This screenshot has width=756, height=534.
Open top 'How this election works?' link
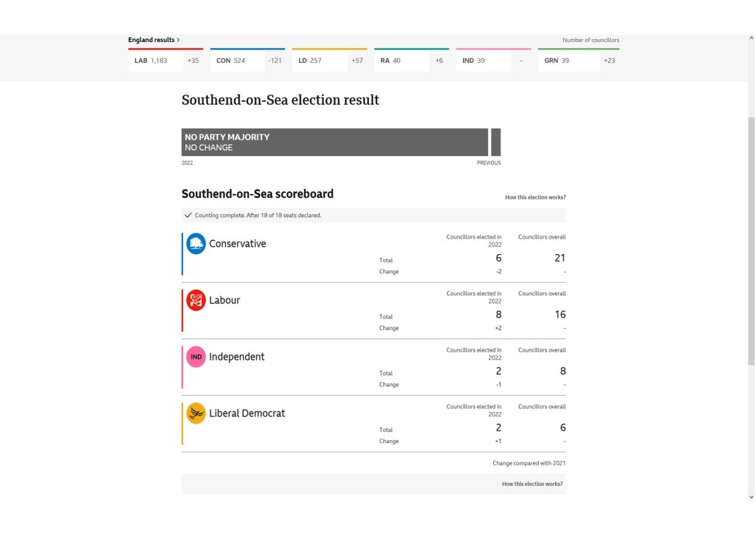(x=535, y=197)
